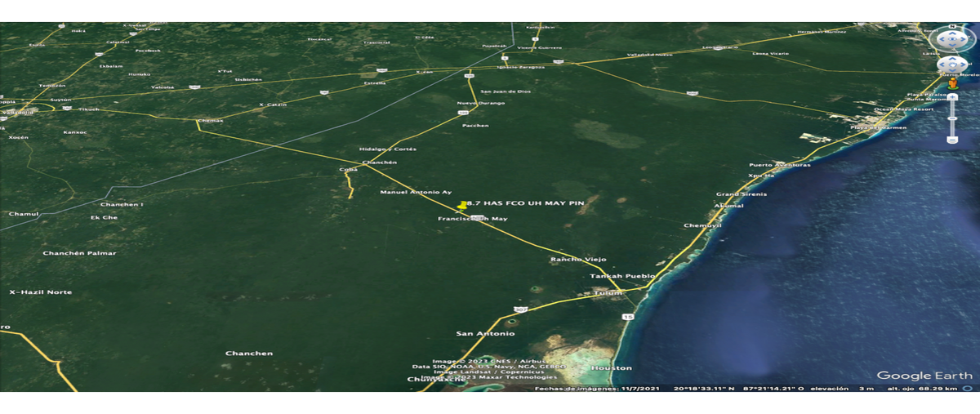Click the 'Pacchen' place label

coord(475,126)
